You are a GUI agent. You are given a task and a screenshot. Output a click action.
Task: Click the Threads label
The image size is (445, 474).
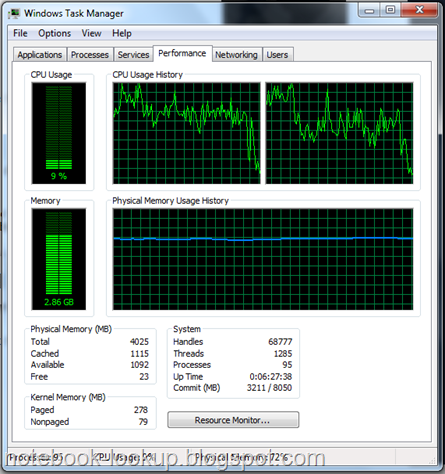189,353
